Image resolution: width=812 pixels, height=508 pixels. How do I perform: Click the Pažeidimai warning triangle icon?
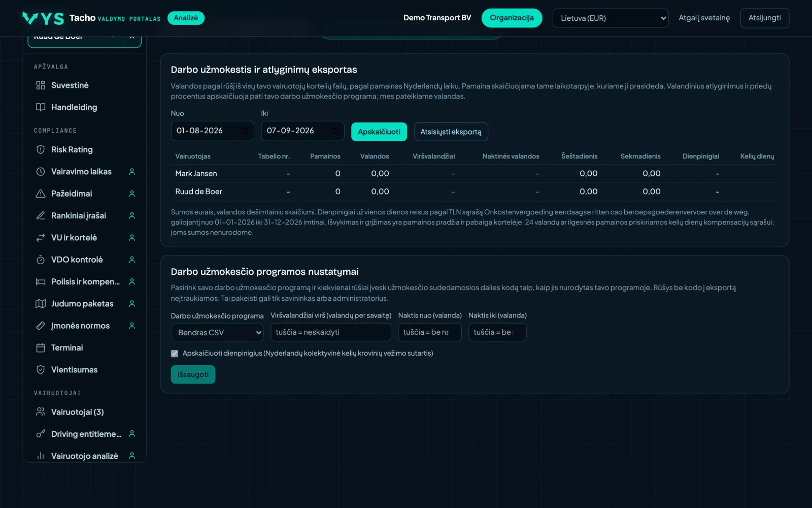(41, 194)
